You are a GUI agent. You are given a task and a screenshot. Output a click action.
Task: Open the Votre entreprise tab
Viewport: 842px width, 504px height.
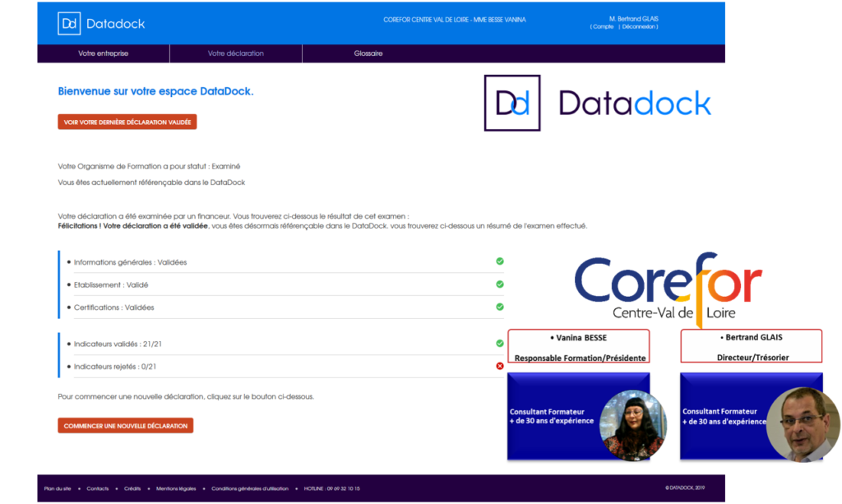[x=103, y=53]
